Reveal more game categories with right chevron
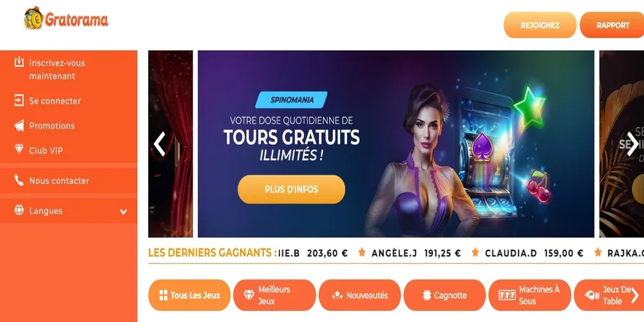 635,295
